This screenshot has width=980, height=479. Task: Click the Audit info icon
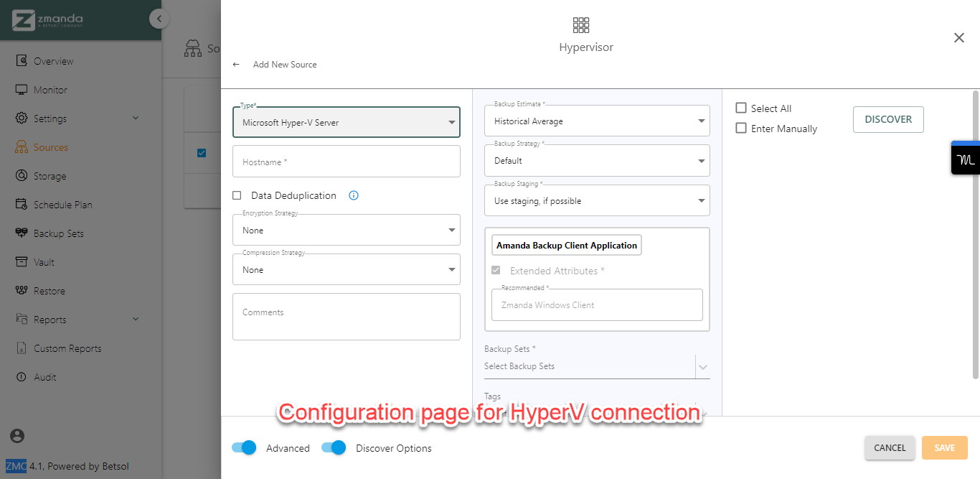(22, 377)
